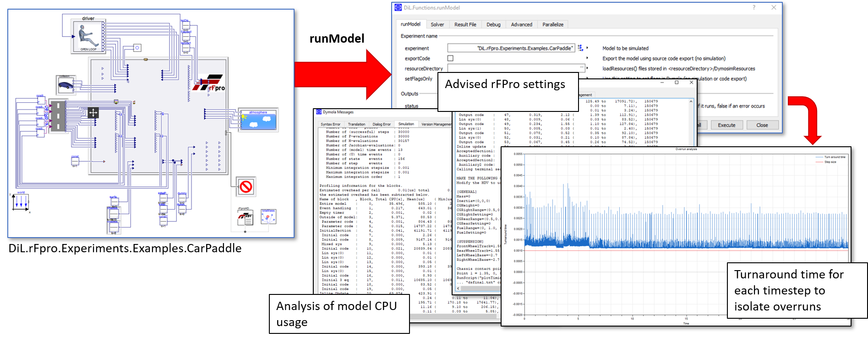Screen dimensions: 868x338
Task: Open Version Management tab in Dymola Messages
Action: [x=436, y=124]
